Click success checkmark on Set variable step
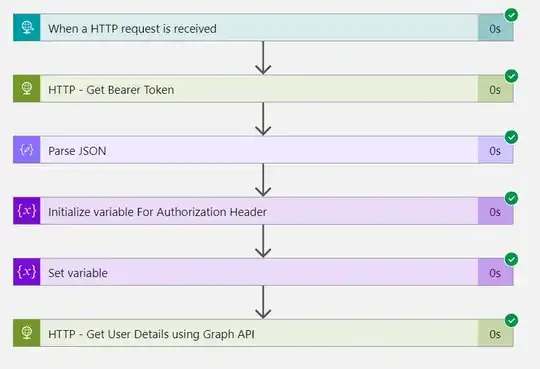The width and height of the screenshot is (540, 369). [511, 259]
